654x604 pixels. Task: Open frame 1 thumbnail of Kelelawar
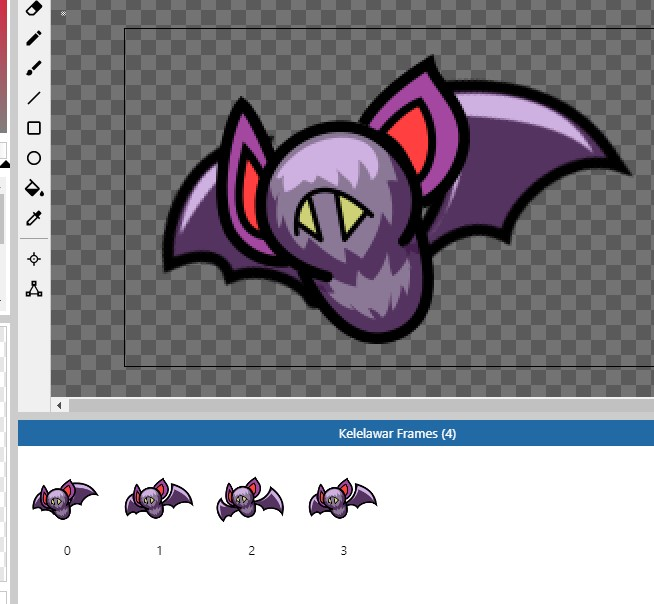pos(158,498)
